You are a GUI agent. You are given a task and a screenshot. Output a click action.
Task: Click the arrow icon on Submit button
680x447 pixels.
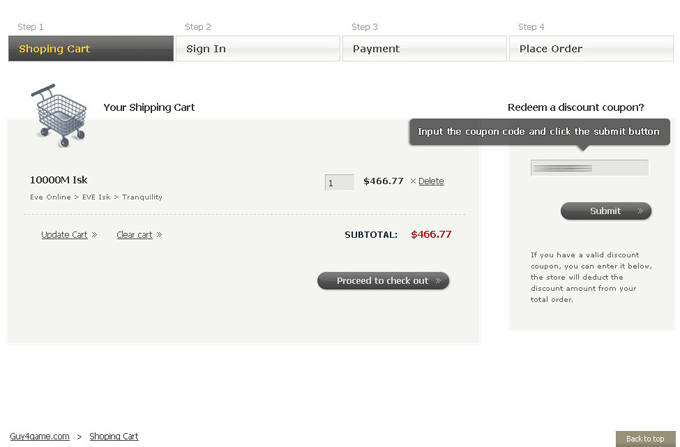pos(640,211)
